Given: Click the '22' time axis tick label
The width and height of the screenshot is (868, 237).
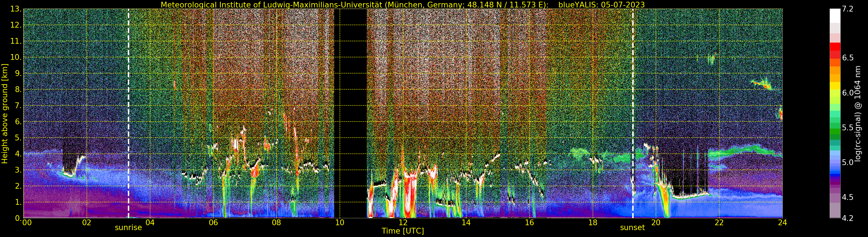Looking at the screenshot, I should pyautogui.click(x=719, y=223).
